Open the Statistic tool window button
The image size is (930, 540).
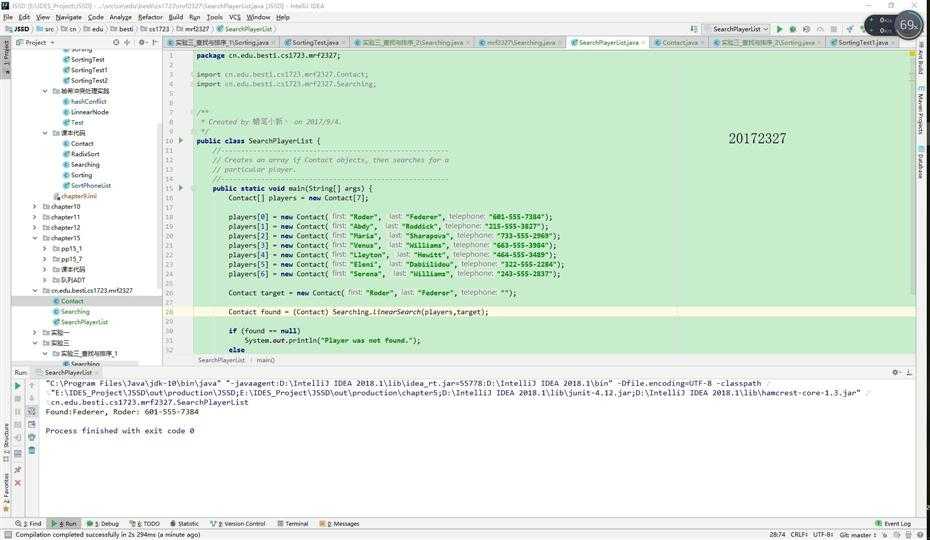[x=184, y=523]
